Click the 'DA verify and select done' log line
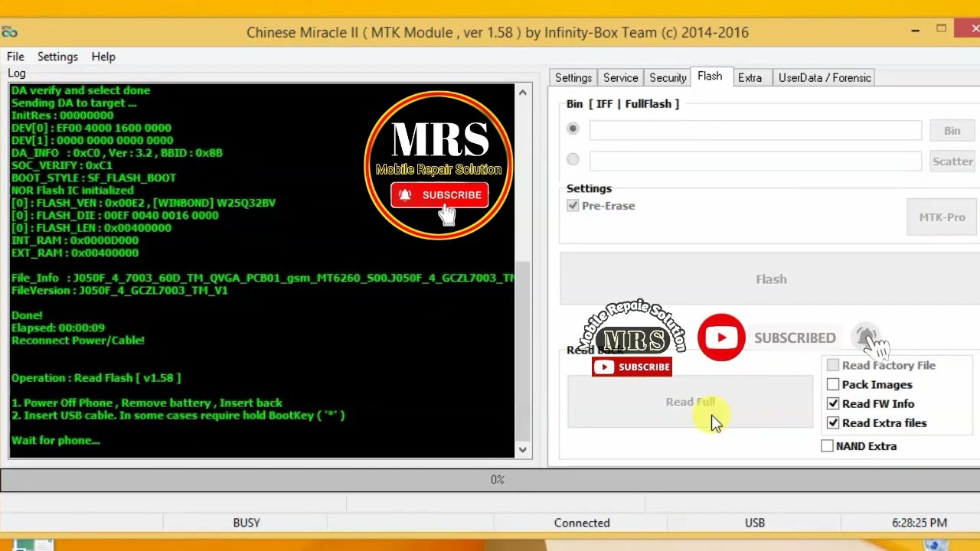 [81, 90]
